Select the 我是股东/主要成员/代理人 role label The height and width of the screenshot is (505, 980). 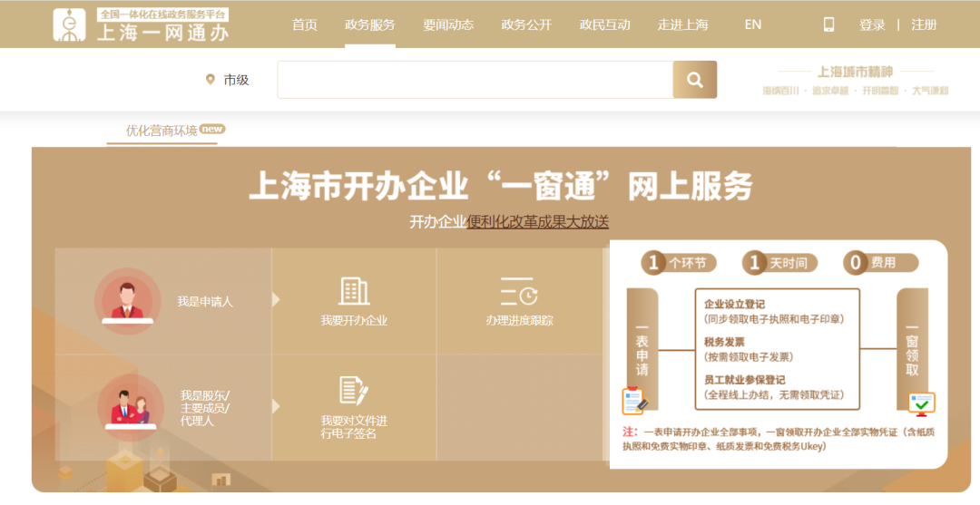click(205, 408)
